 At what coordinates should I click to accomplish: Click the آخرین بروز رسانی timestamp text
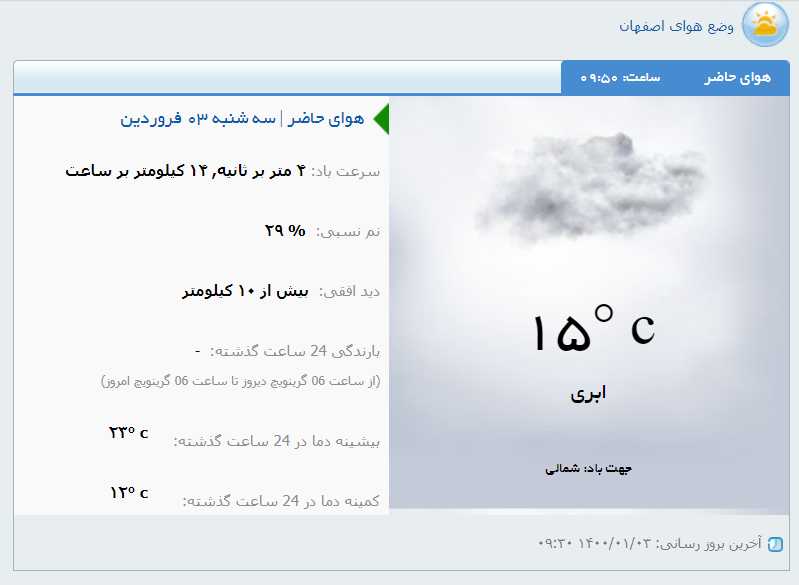pos(650,544)
